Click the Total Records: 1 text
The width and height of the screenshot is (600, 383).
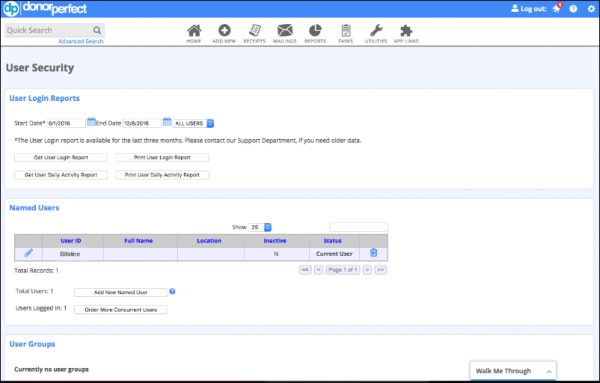tap(36, 271)
